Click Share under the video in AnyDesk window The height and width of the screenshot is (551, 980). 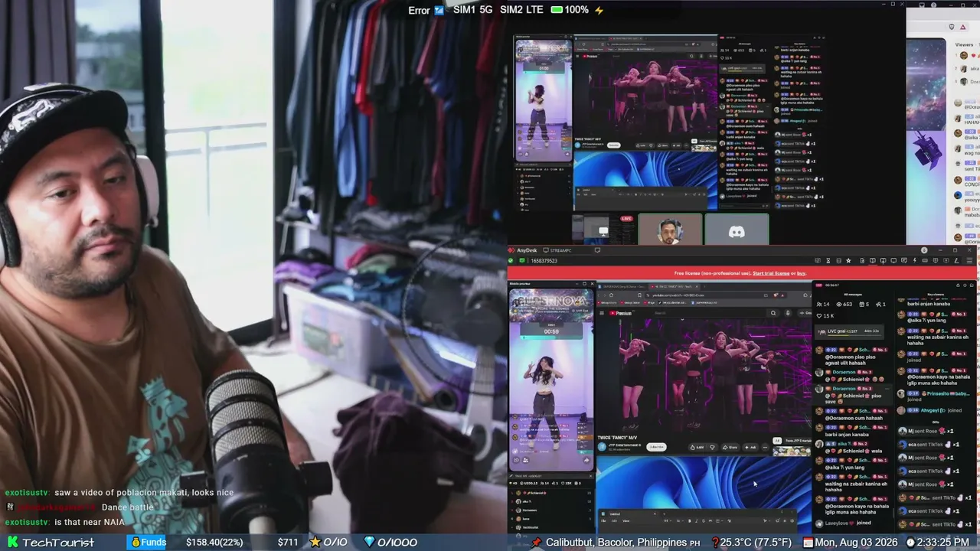point(730,447)
